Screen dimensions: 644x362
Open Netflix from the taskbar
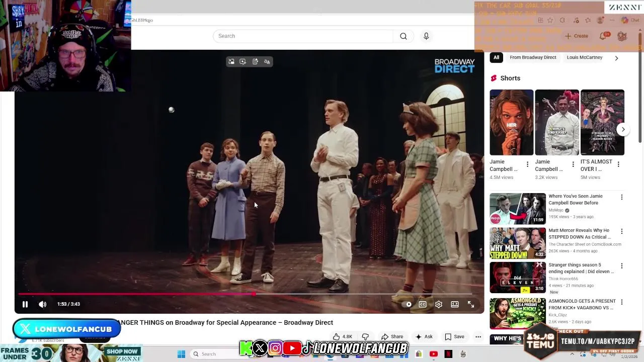tap(448, 354)
